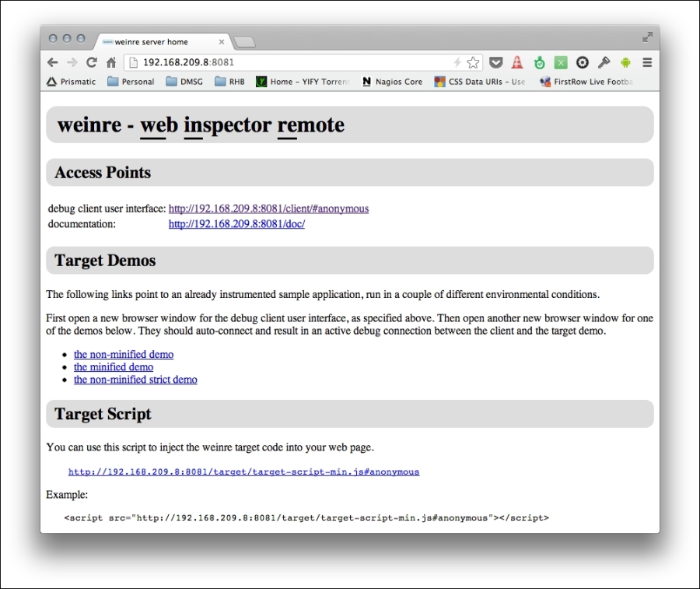Open the green square X extension
Image resolution: width=700 pixels, height=589 pixels.
click(561, 62)
